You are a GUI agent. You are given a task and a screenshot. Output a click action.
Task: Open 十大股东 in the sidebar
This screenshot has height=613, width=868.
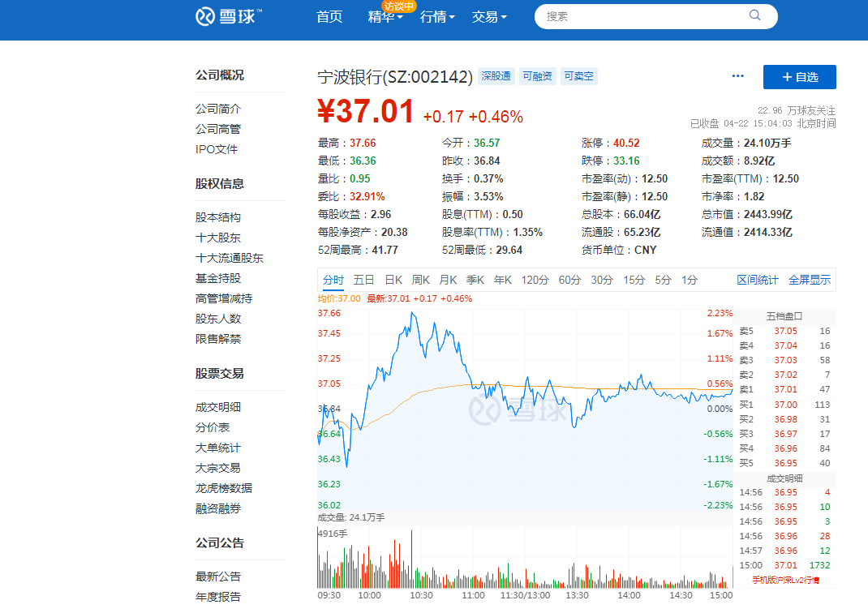[x=218, y=238]
